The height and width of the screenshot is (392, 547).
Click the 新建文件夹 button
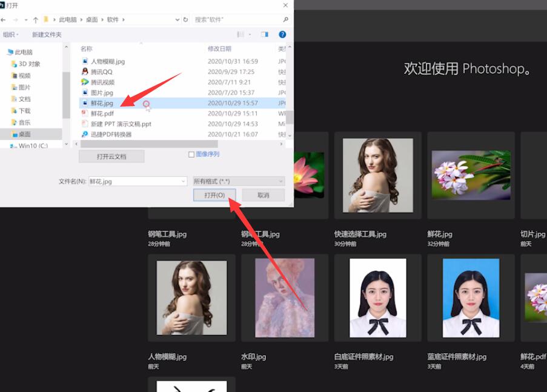(x=47, y=35)
